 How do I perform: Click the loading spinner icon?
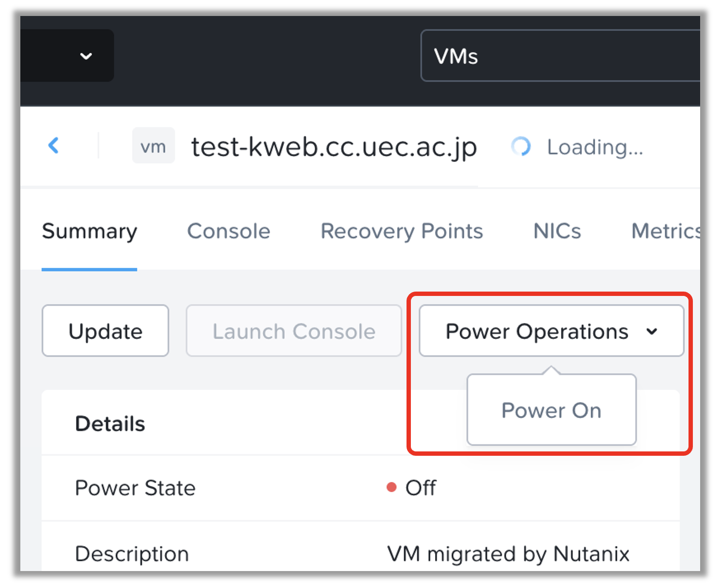click(521, 146)
